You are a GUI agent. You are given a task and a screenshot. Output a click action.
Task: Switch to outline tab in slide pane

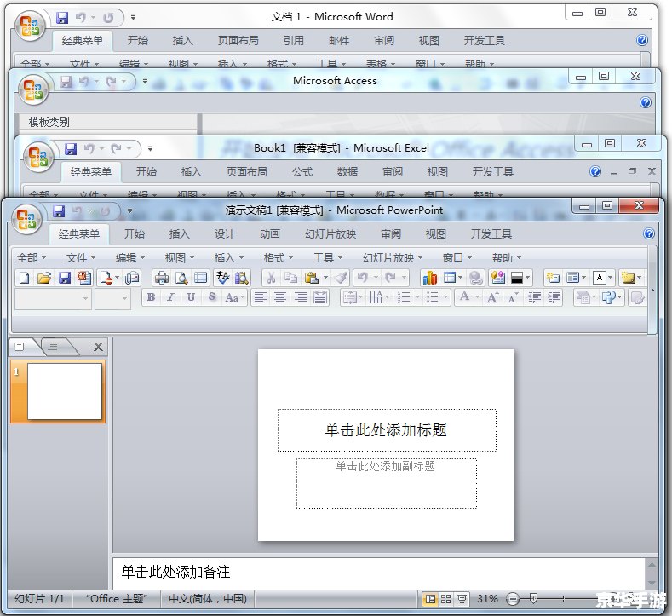point(53,347)
